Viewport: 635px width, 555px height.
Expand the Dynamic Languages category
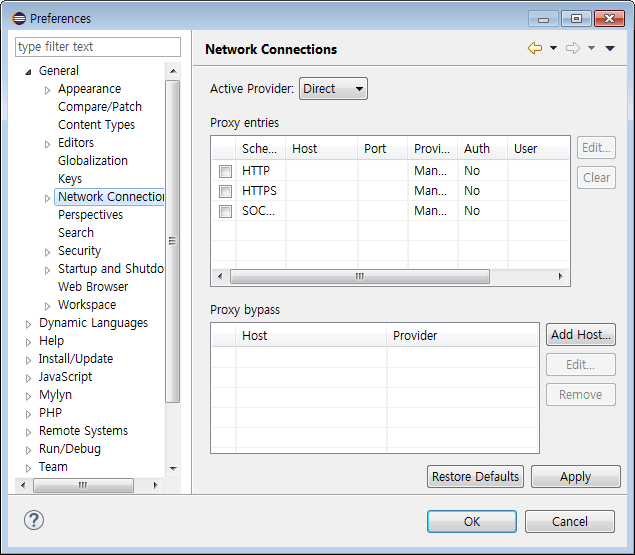(x=28, y=324)
